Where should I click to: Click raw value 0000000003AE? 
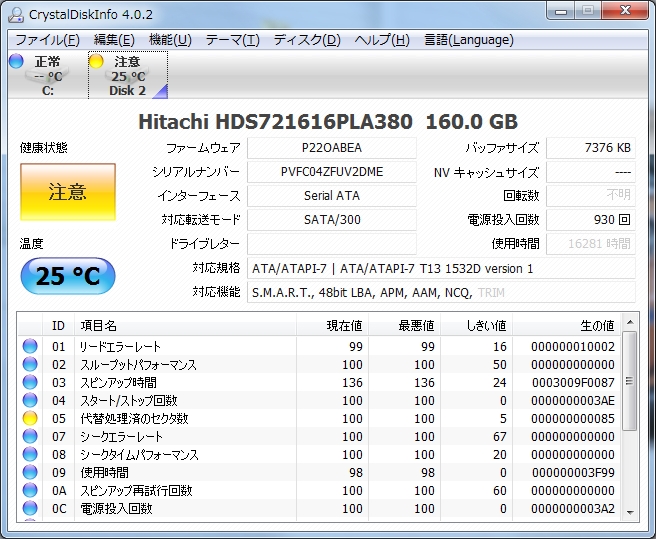click(573, 400)
